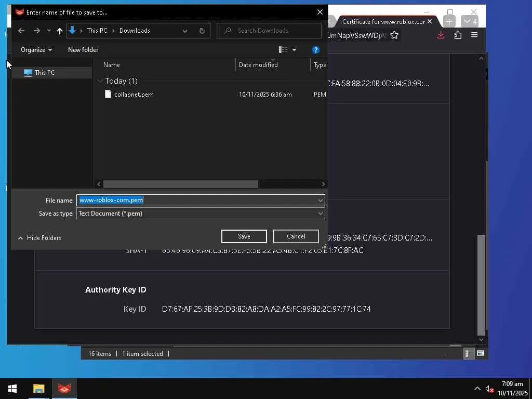Click This PC in address breadcrumb
This screenshot has height=399, width=532.
pos(97,31)
